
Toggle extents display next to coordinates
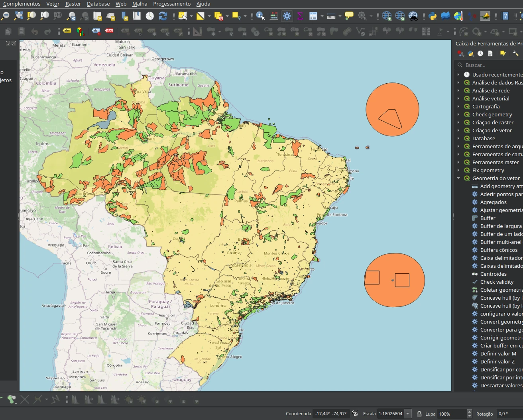tap(355, 414)
